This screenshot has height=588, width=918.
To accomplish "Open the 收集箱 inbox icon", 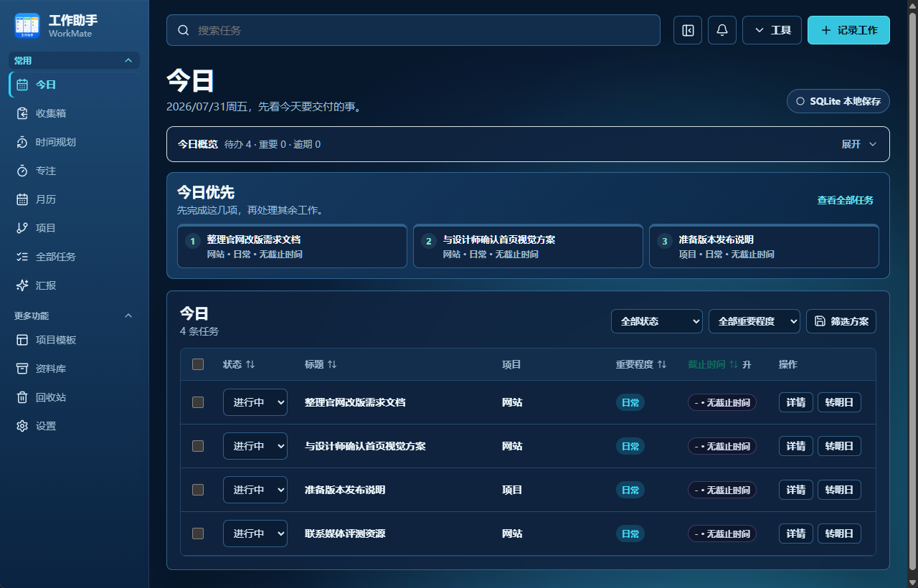I will tap(22, 113).
